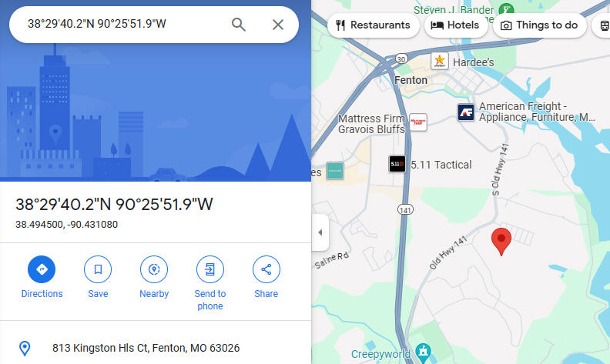Save this place with the bookmark icon
The width and height of the screenshot is (610, 364).
[x=98, y=269]
